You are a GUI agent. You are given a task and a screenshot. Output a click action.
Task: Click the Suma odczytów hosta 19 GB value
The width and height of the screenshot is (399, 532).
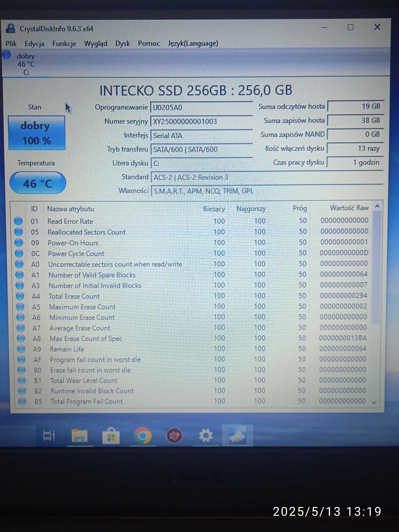pos(356,106)
